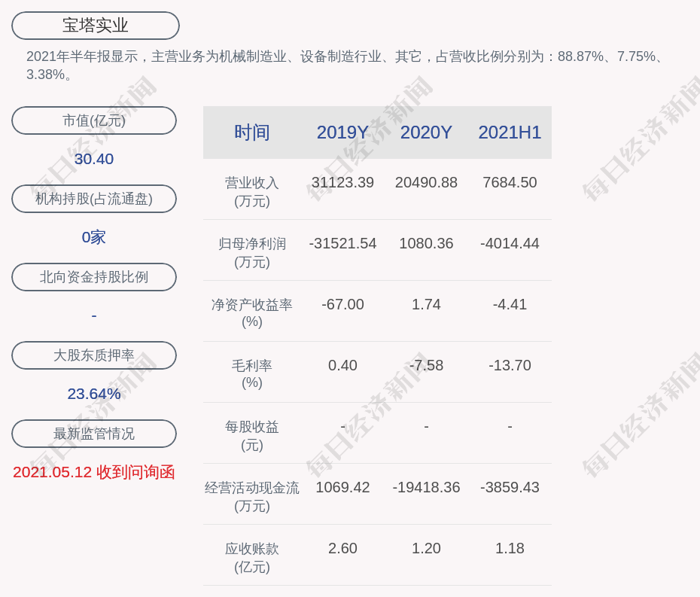
Task: Click the 每股收益 (元) row label
Action: click(x=252, y=436)
